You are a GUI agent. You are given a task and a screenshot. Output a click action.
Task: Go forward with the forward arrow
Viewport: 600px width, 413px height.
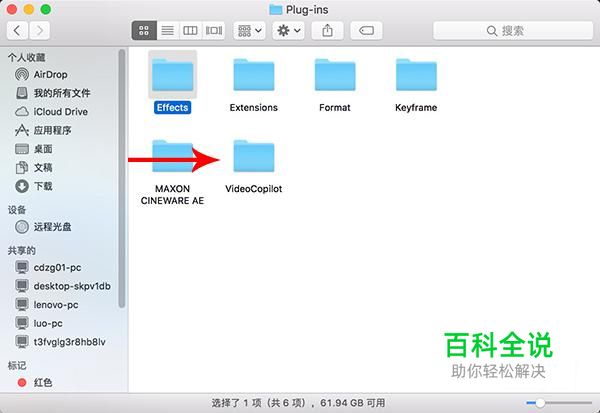pyautogui.click(x=39, y=31)
